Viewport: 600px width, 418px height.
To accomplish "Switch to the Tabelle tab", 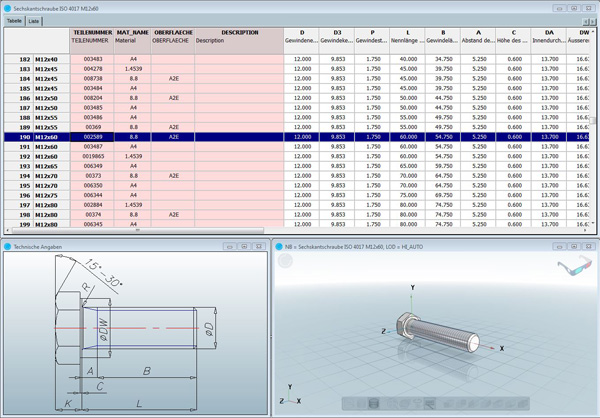I will pyautogui.click(x=14, y=20).
